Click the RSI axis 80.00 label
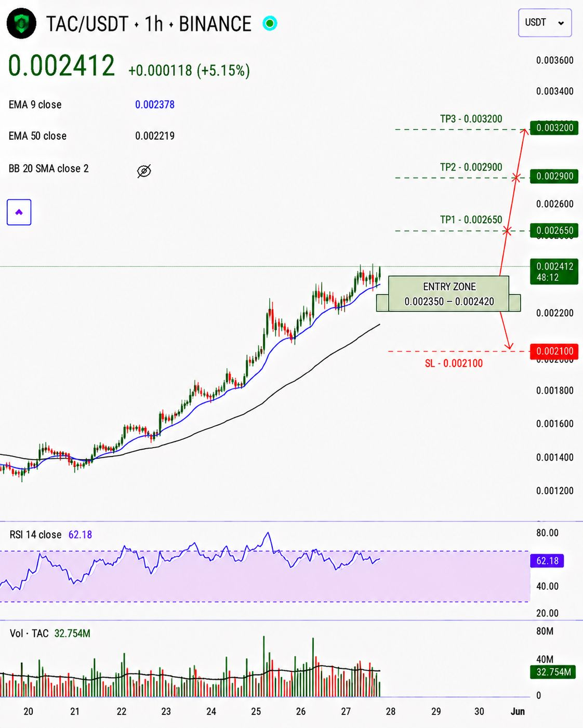Viewport: 583px width, 728px height. click(x=547, y=533)
